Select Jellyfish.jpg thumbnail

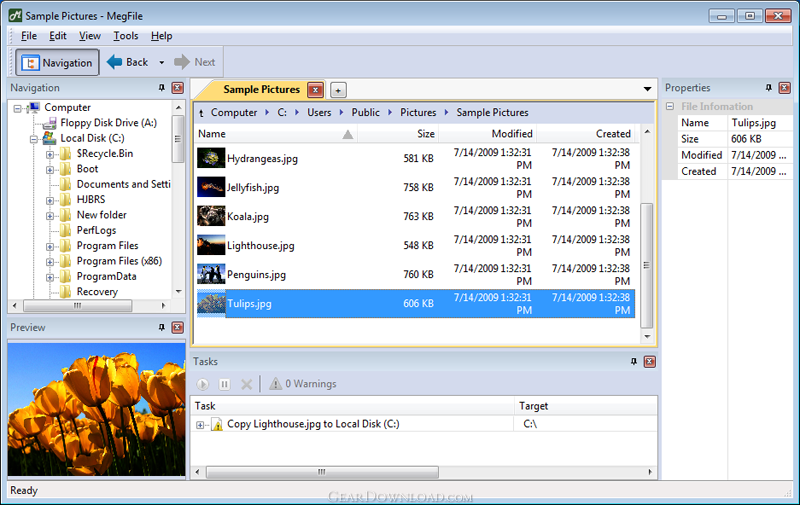point(211,187)
